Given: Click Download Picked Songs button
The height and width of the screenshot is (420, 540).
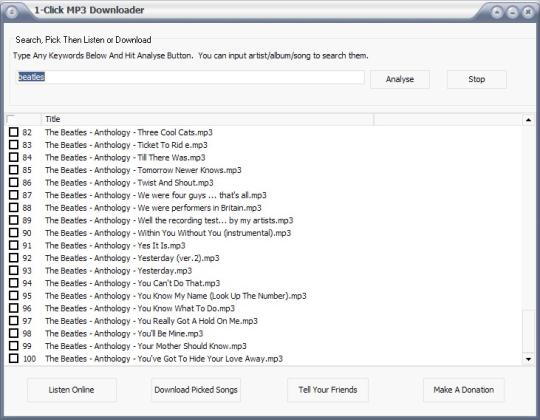Looking at the screenshot, I should tap(196, 390).
